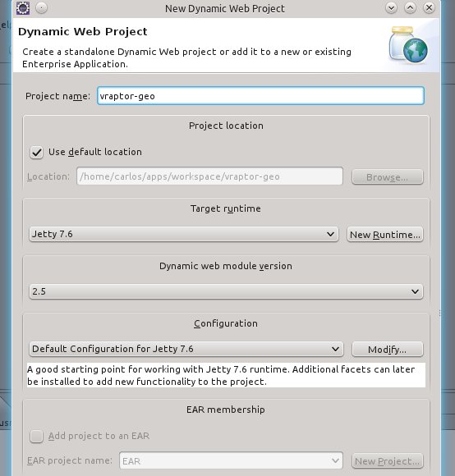Click the New Project... button
The image size is (455, 476).
point(388,461)
